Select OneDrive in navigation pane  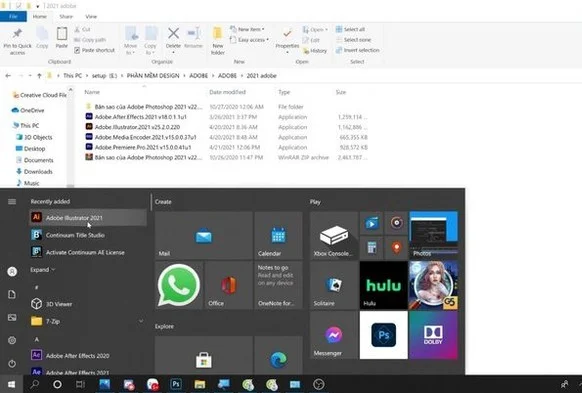coord(32,110)
